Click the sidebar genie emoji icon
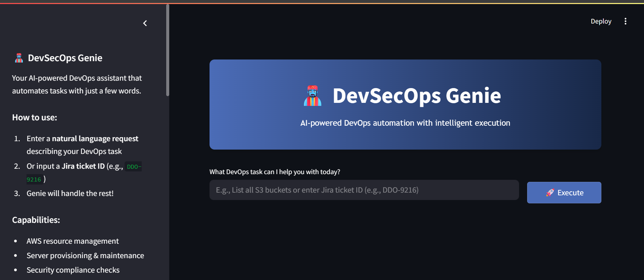The height and width of the screenshot is (280, 644). (x=19, y=58)
